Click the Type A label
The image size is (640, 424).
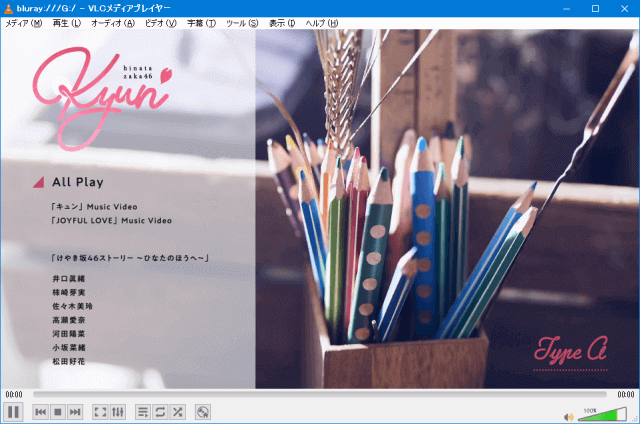pos(571,351)
